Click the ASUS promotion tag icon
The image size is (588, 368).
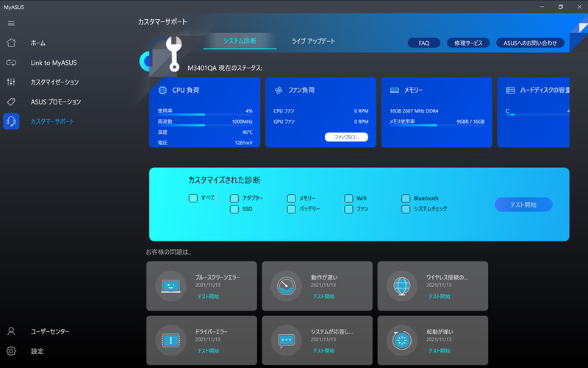click(11, 102)
